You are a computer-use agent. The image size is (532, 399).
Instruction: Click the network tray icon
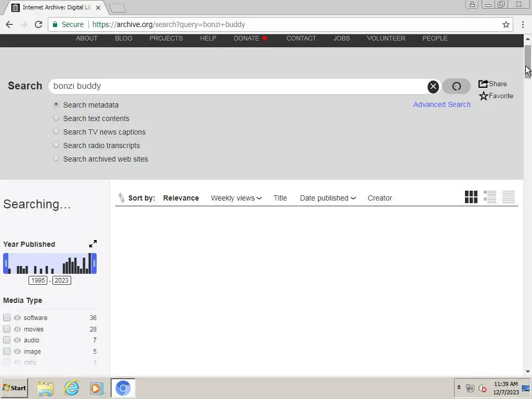(x=470, y=388)
